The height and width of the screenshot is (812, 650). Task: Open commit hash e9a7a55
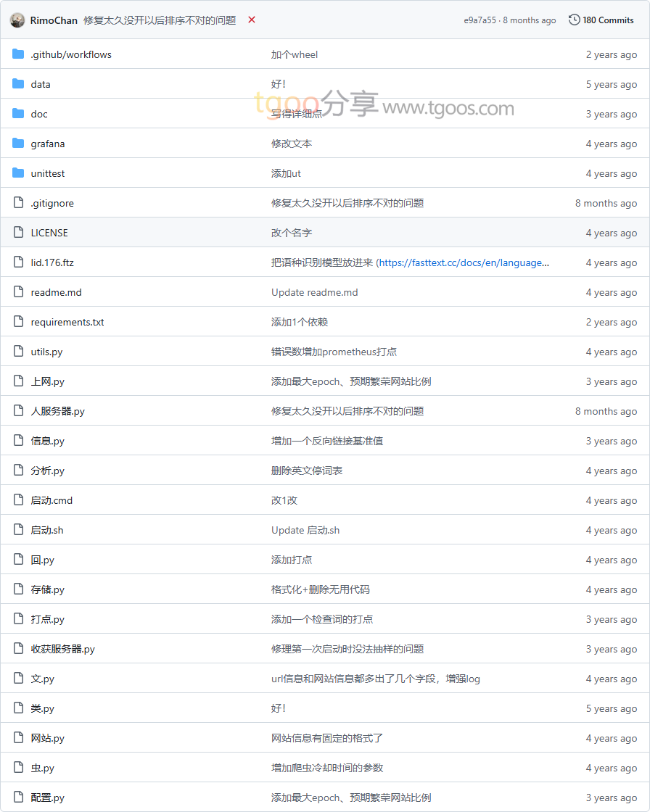coord(480,20)
